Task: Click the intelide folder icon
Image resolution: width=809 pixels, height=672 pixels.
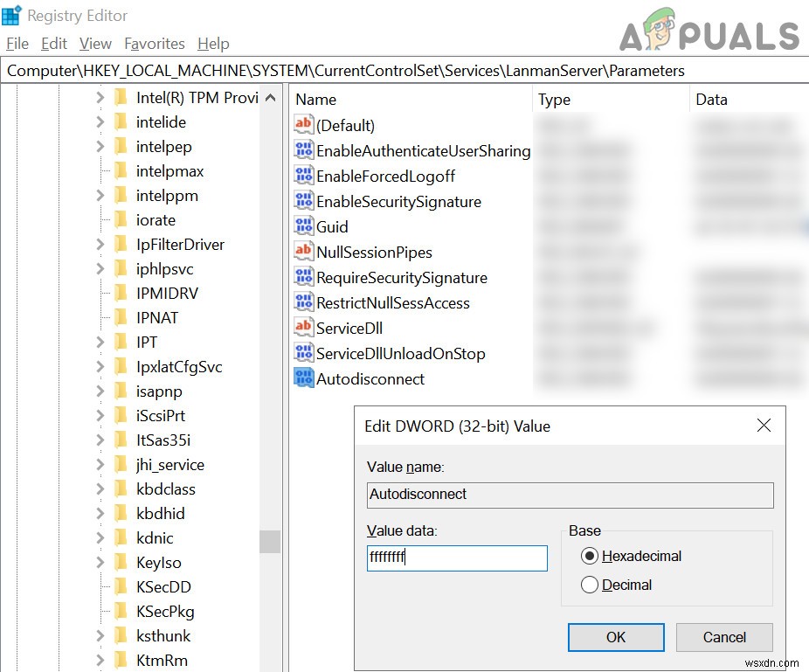Action: coord(121,121)
